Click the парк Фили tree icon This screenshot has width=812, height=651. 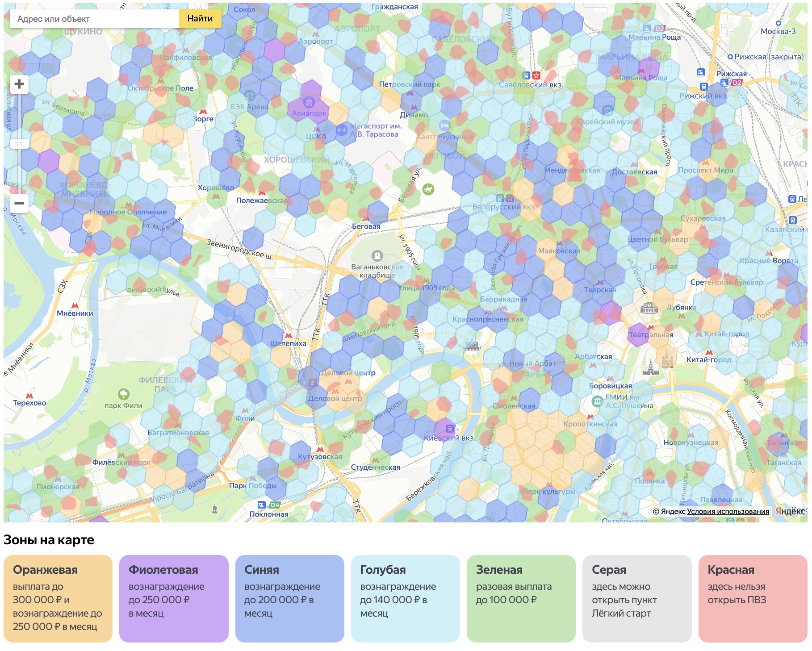(124, 394)
